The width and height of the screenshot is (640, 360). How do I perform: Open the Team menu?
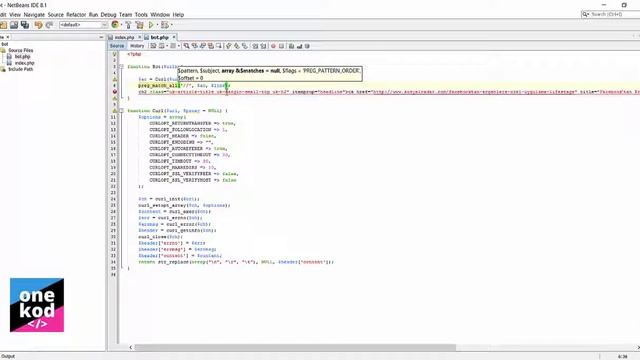tap(125, 15)
